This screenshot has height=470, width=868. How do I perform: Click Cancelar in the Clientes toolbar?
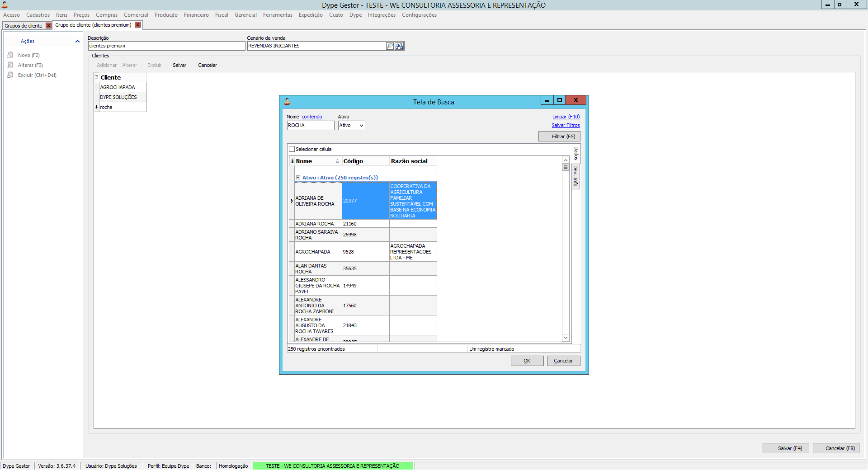pyautogui.click(x=208, y=65)
